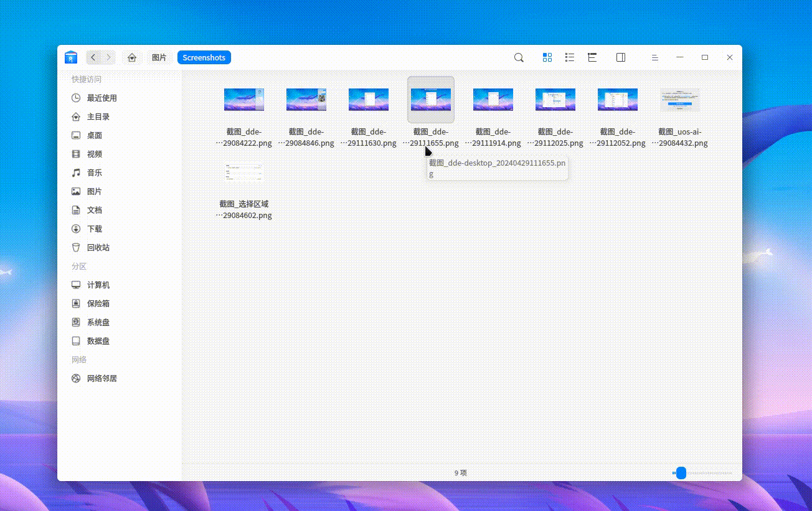Open 网络邻居 in the sidebar

[x=120, y=378]
